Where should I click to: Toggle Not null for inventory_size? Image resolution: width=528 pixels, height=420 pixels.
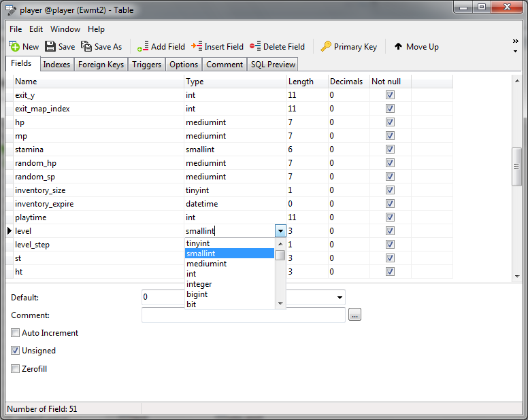pyautogui.click(x=390, y=190)
